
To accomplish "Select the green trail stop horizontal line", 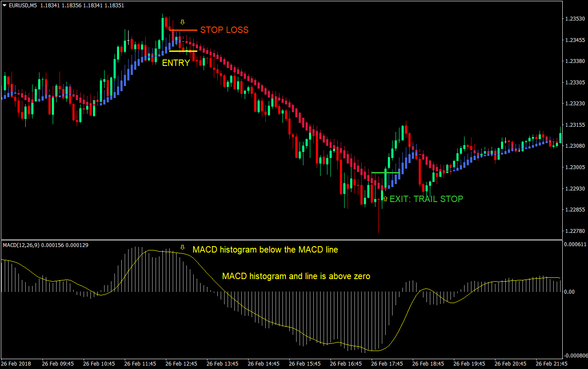I will 385,173.
